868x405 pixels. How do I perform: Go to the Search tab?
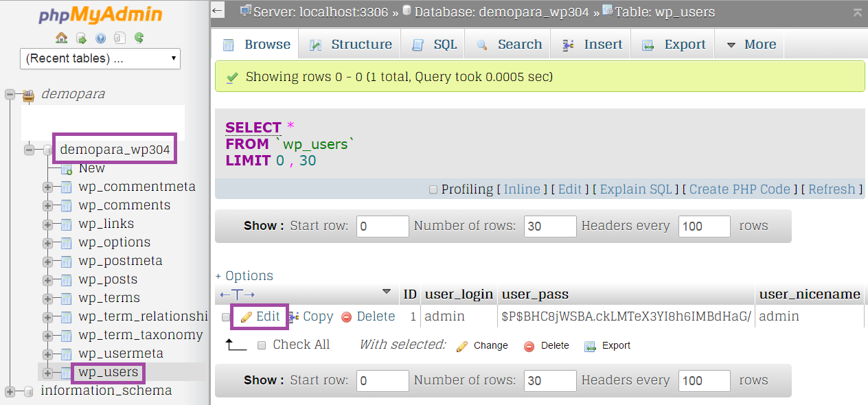click(510, 45)
